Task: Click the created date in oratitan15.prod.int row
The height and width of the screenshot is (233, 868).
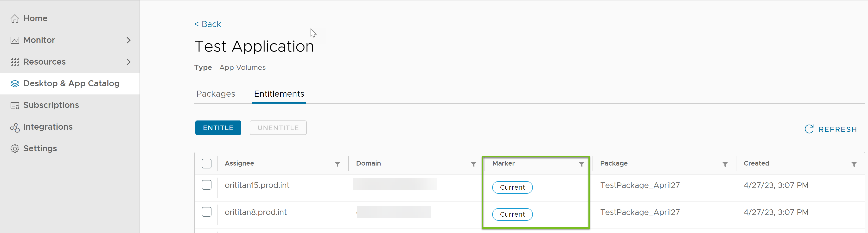Action: (x=776, y=185)
